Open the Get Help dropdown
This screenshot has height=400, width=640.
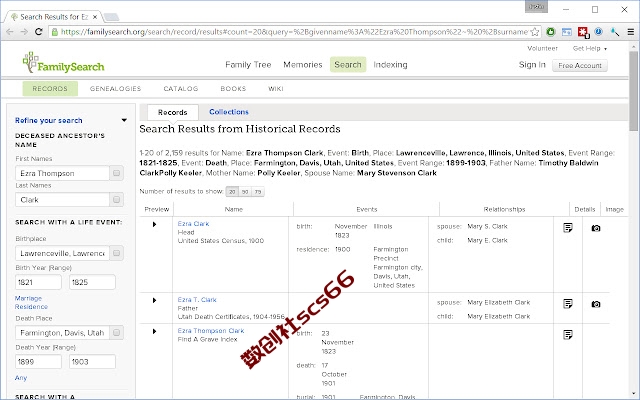[x=590, y=48]
